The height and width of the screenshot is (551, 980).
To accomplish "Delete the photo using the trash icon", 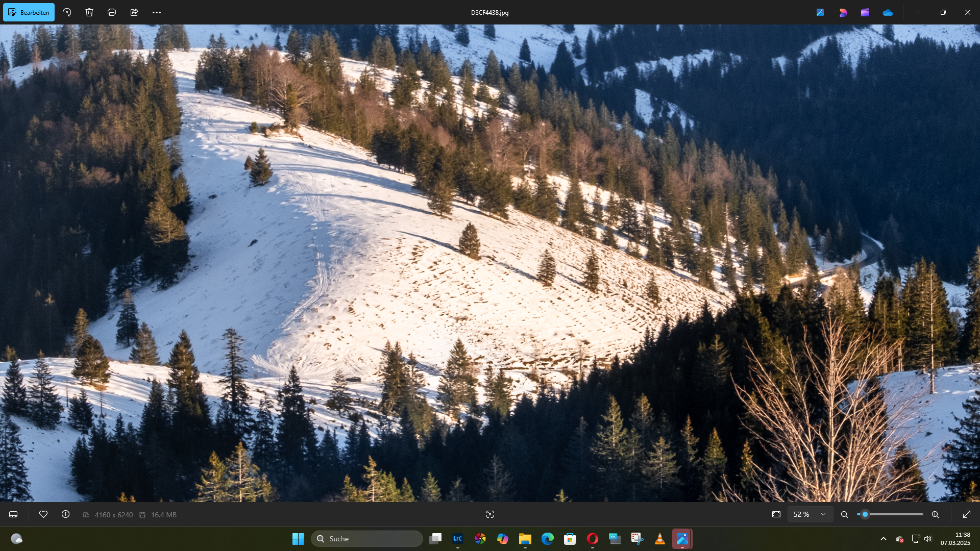I will pos(89,12).
